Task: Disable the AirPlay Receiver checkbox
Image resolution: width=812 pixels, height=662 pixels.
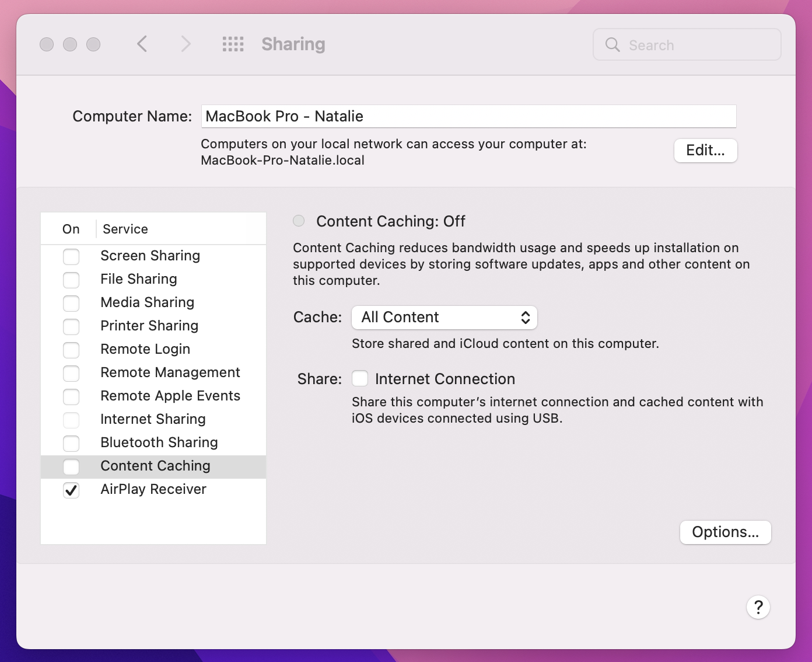Action: [71, 490]
